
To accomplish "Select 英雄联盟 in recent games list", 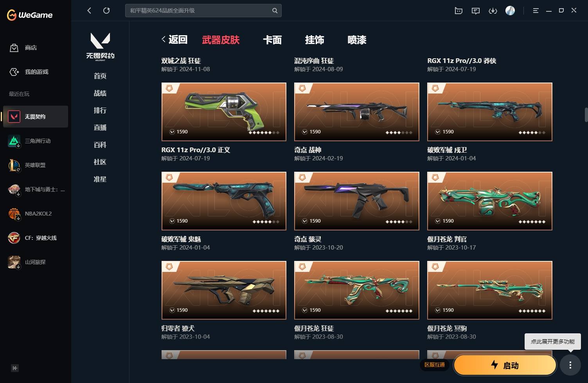I will tap(36, 165).
